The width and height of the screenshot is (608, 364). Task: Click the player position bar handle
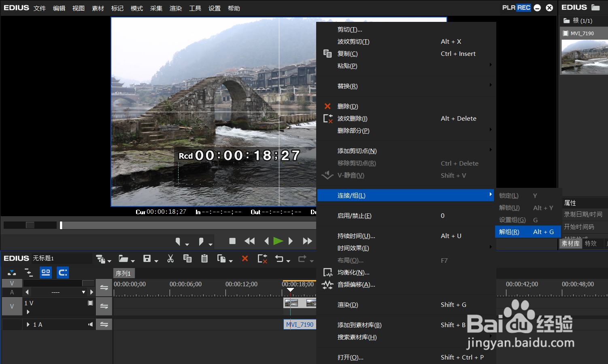click(61, 225)
